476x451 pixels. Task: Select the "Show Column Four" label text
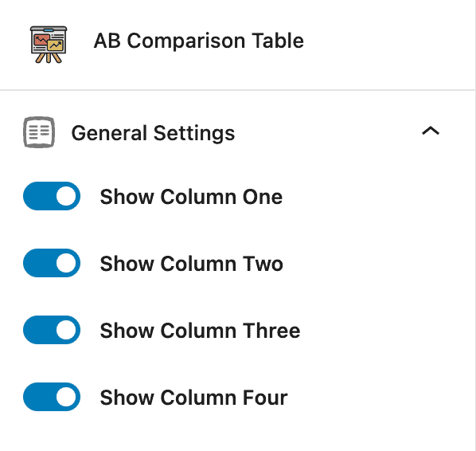coord(193,398)
